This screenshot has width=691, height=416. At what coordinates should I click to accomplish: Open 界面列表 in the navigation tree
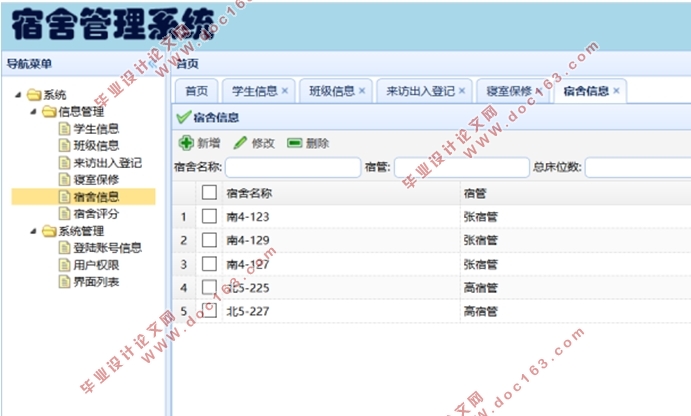point(96,282)
